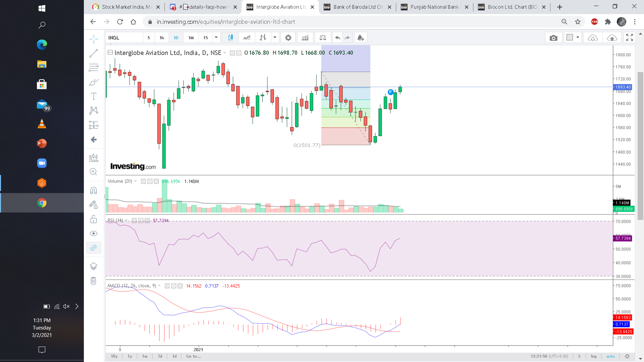Remove the Volume indicator
The image size is (644, 362).
tap(156, 181)
